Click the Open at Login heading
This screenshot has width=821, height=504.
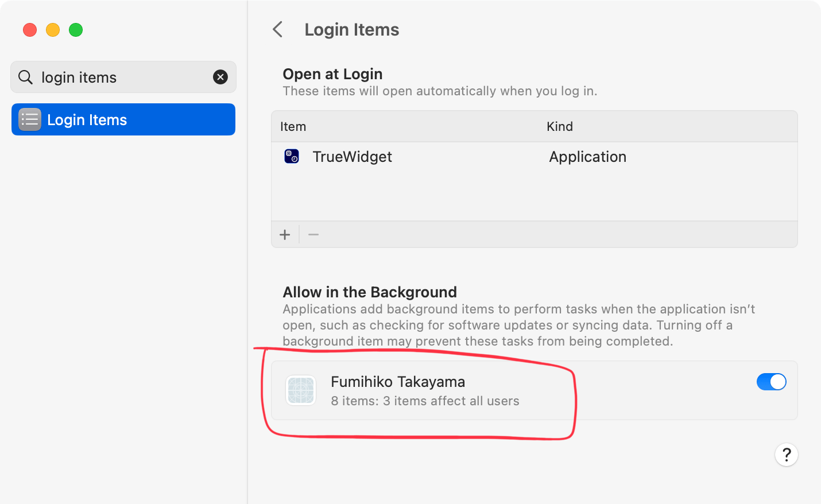(x=332, y=74)
